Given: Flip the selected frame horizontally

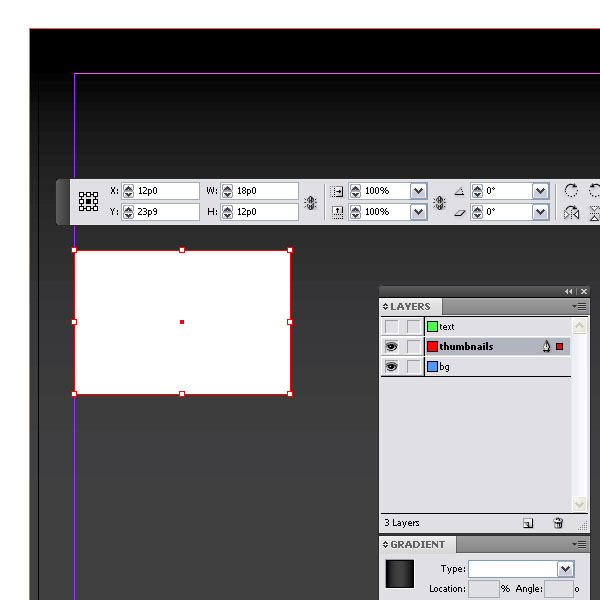Looking at the screenshot, I should (571, 212).
